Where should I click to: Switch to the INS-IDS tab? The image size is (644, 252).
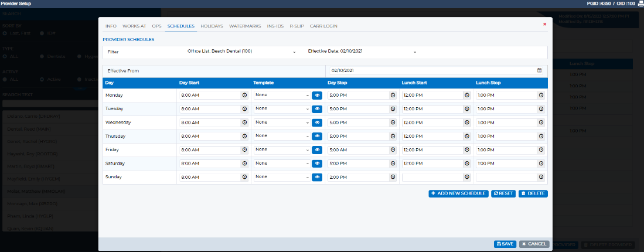coord(275,26)
